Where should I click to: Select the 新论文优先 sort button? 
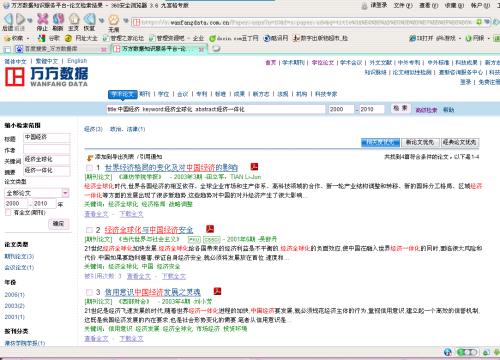[x=420, y=142]
